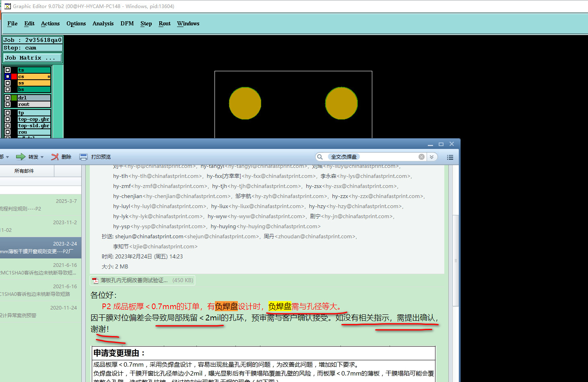The width and height of the screenshot is (588, 382).
Task: Minimize the mail window
Action: [430, 145]
